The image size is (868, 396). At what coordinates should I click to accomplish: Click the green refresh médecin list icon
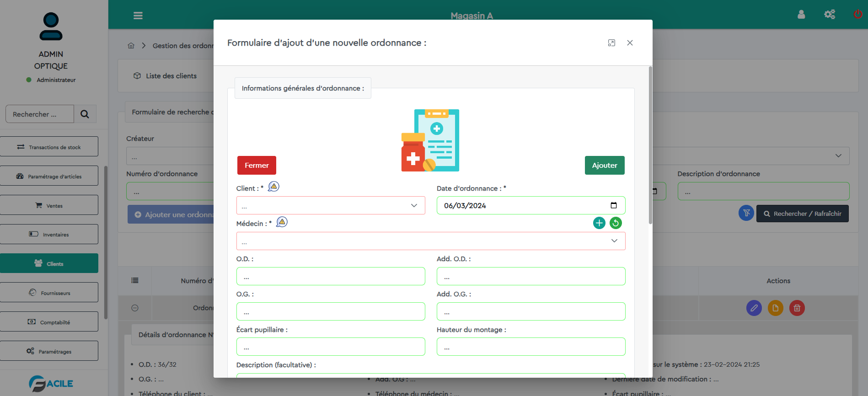click(x=616, y=223)
